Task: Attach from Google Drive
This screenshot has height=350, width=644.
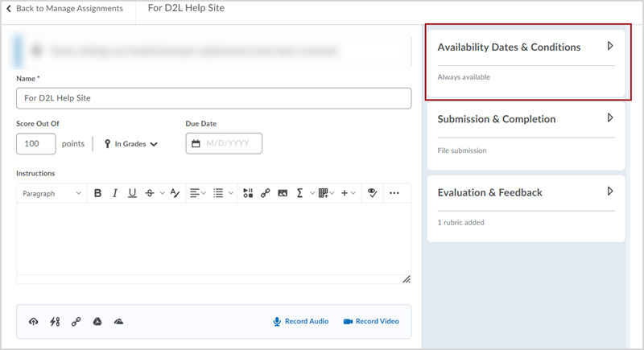Action: pyautogui.click(x=97, y=322)
